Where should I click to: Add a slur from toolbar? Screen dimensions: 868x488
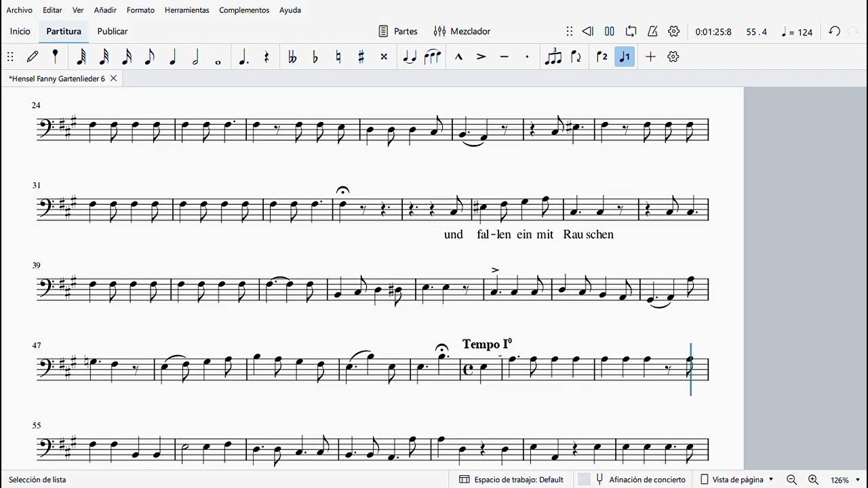[433, 57]
